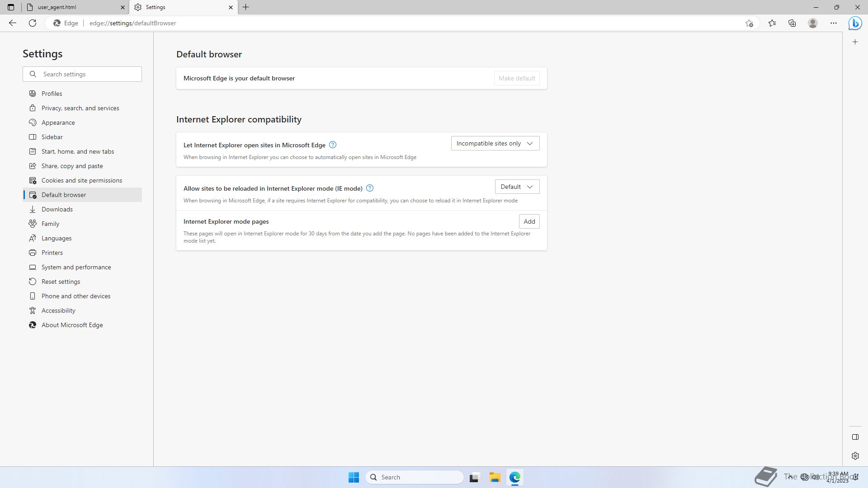Click the help icon beside IE mode setting
This screenshot has height=488, width=868.
pos(369,188)
